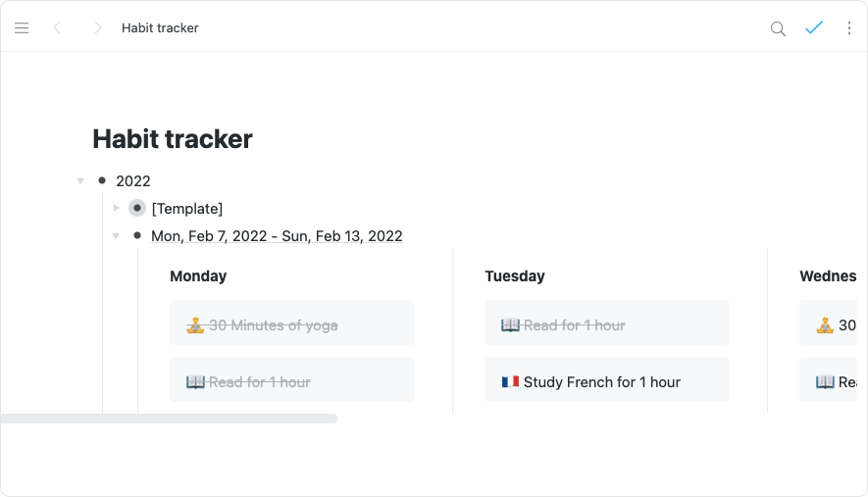Open the hamburger sidebar menu

pyautogui.click(x=22, y=28)
